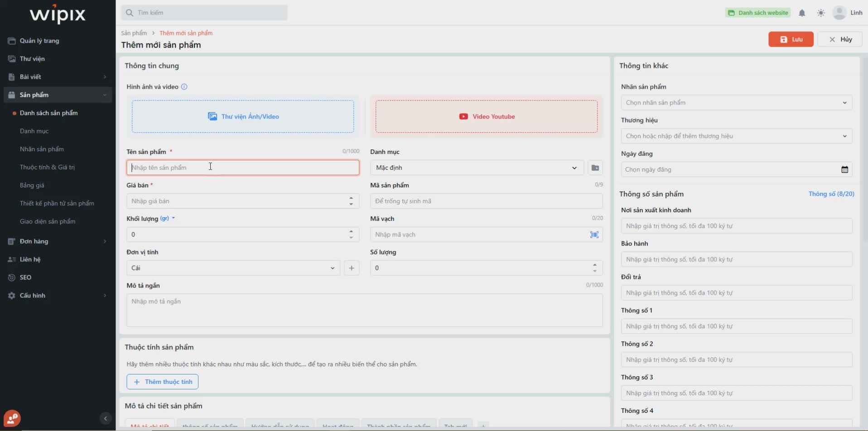Click the Sản phẩm breadcrumb link

134,33
